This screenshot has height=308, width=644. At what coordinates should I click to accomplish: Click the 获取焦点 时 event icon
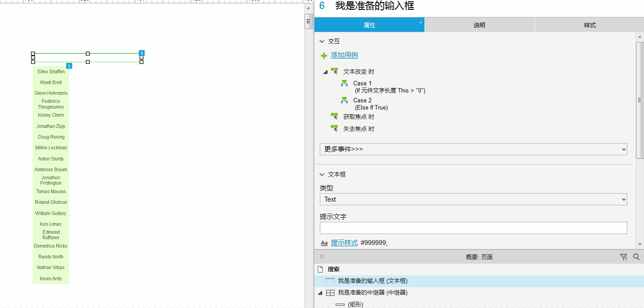pyautogui.click(x=335, y=117)
